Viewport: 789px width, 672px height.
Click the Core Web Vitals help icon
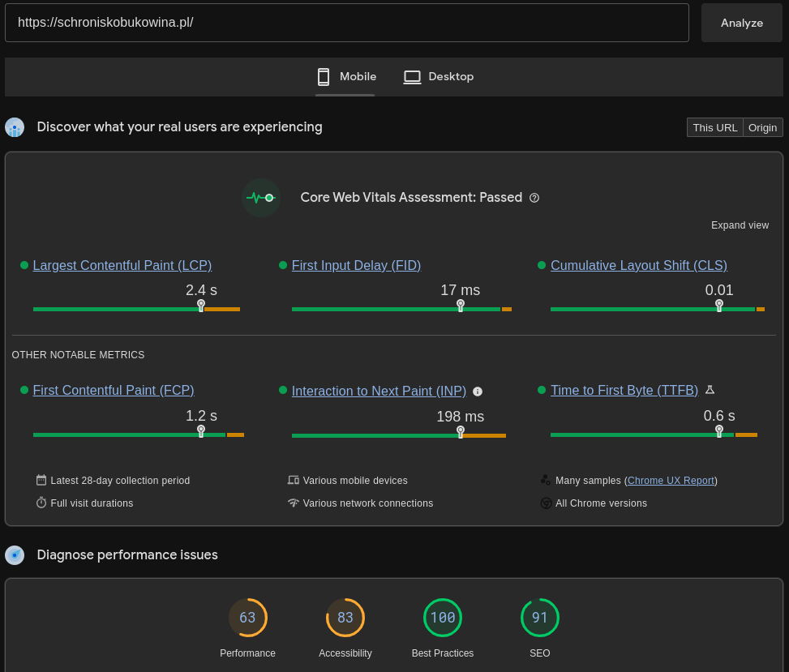pos(534,198)
